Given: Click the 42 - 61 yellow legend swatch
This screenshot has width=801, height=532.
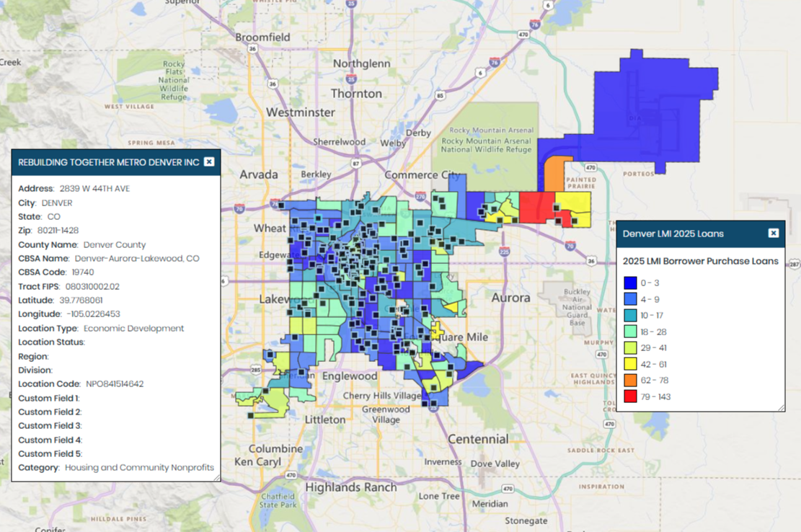Looking at the screenshot, I should click(630, 364).
